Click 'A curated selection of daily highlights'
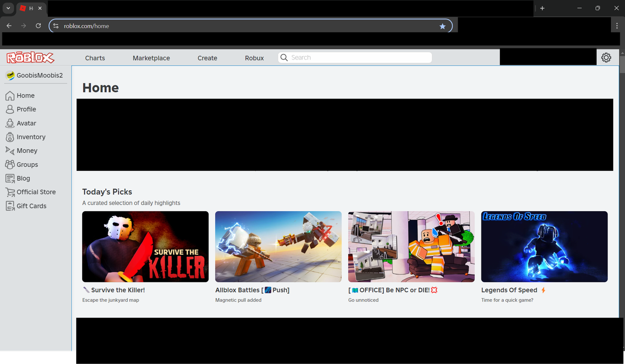The width and height of the screenshot is (625, 364). tap(131, 203)
